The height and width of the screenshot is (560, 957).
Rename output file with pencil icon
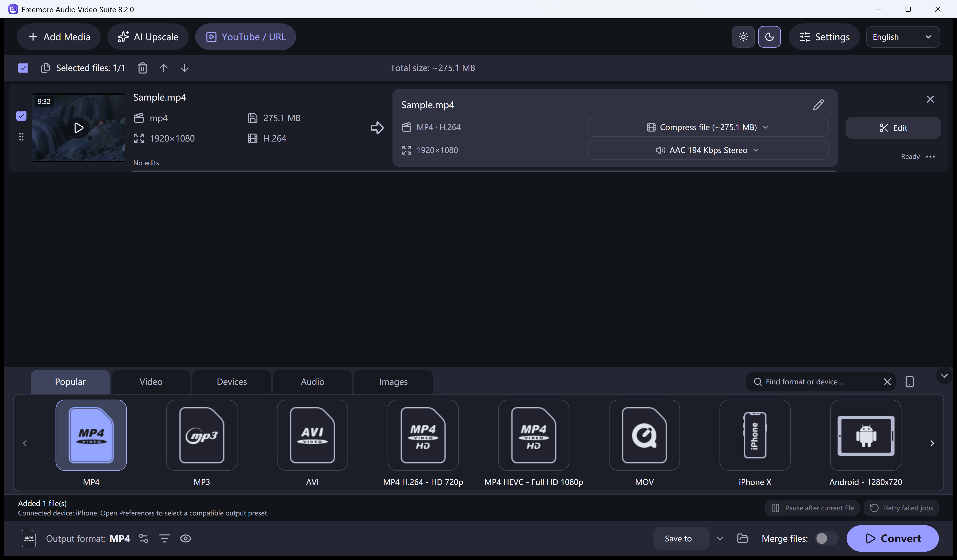(818, 105)
